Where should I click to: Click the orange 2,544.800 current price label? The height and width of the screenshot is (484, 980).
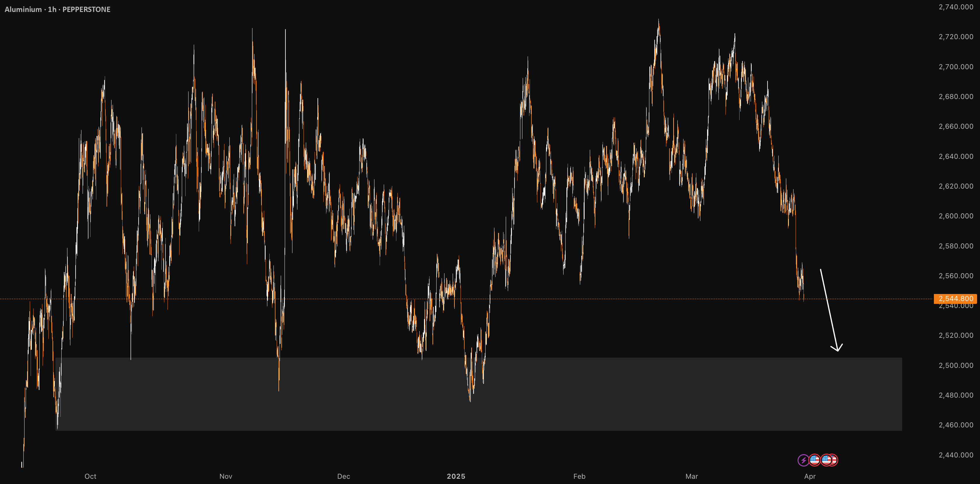tap(955, 299)
